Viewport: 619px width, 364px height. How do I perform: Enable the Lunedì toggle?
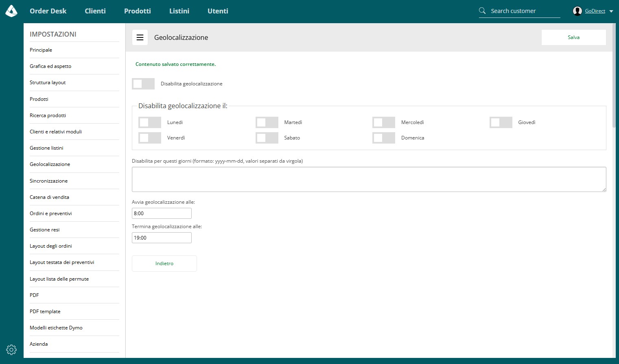point(150,122)
